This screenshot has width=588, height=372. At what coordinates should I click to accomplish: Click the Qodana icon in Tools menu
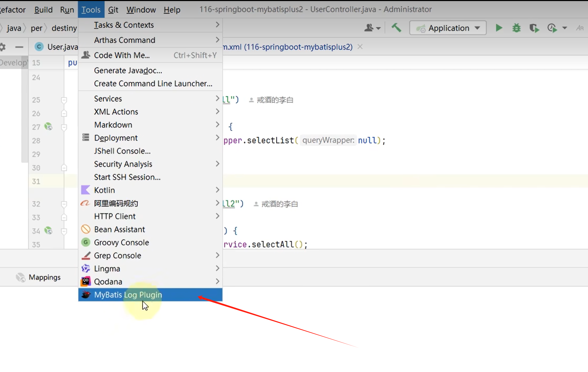point(85,281)
